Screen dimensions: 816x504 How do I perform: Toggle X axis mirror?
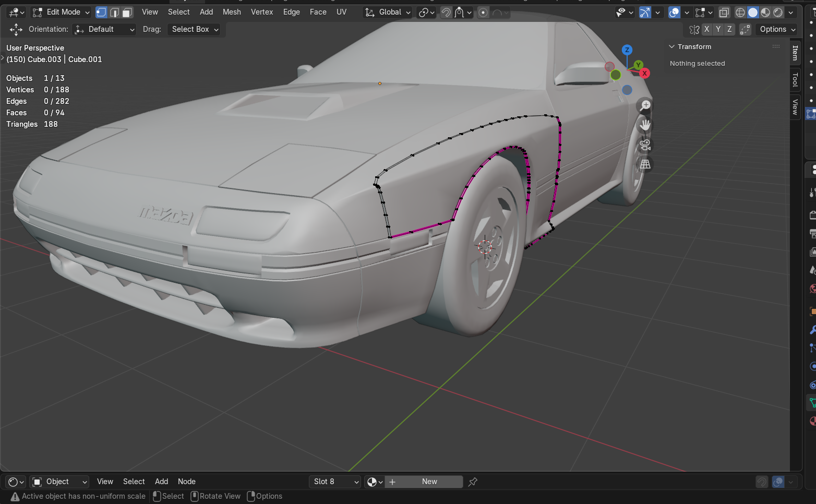[706, 29]
